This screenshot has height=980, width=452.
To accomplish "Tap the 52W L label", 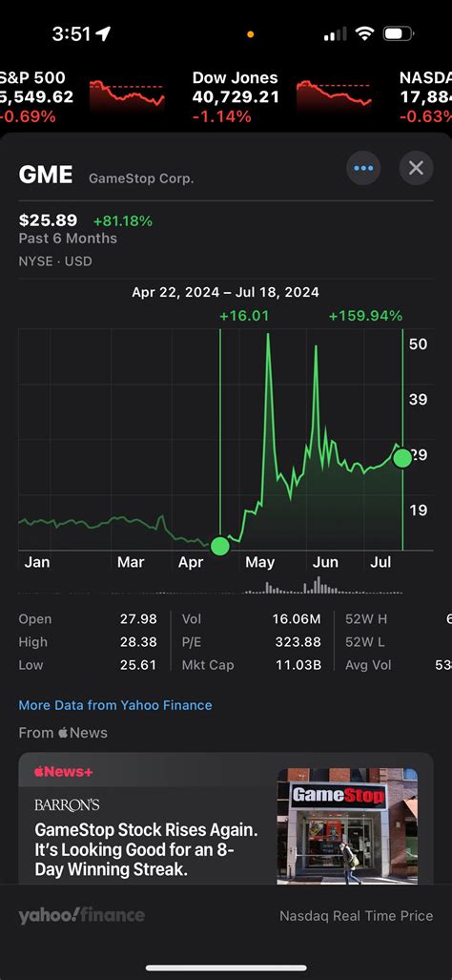I will coord(364,642).
